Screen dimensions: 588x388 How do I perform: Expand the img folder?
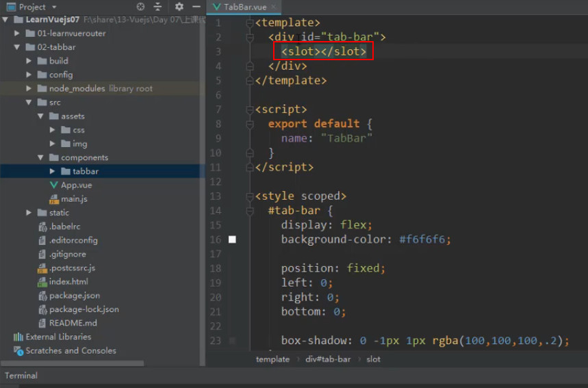[53, 144]
